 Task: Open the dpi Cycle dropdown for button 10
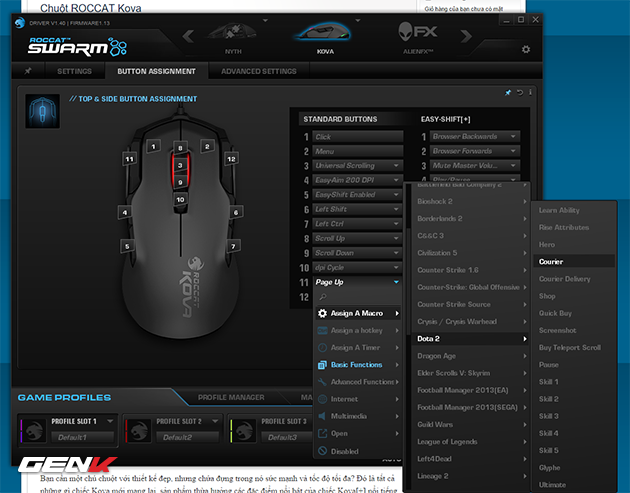pos(396,268)
